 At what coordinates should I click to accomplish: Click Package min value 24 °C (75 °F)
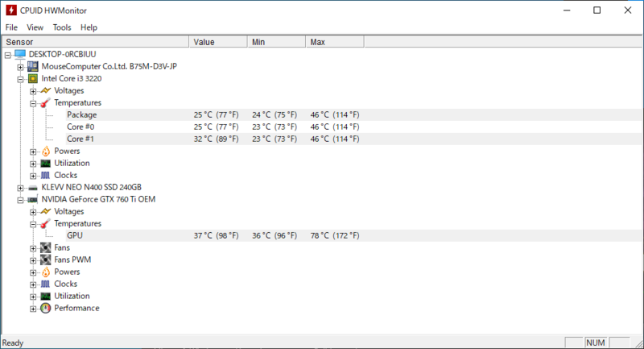[x=275, y=114]
